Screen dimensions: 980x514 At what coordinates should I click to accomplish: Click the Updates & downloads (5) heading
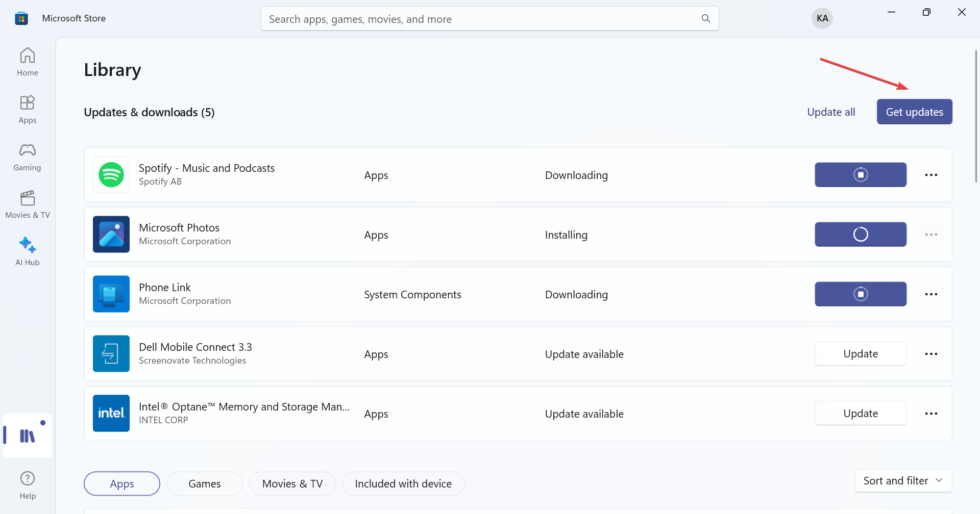[149, 112]
